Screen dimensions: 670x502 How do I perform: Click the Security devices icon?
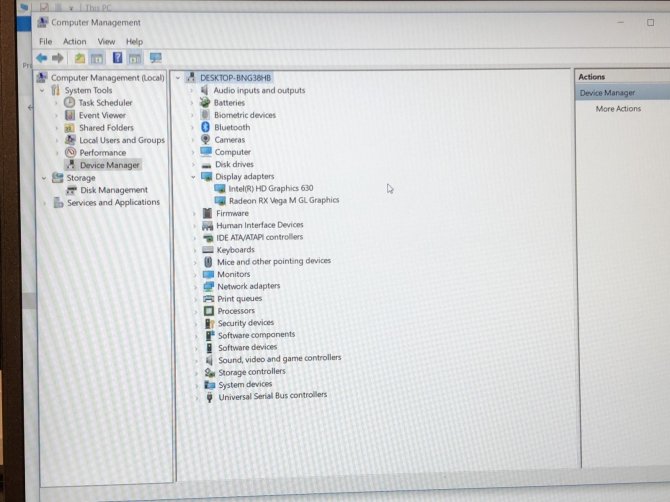209,323
